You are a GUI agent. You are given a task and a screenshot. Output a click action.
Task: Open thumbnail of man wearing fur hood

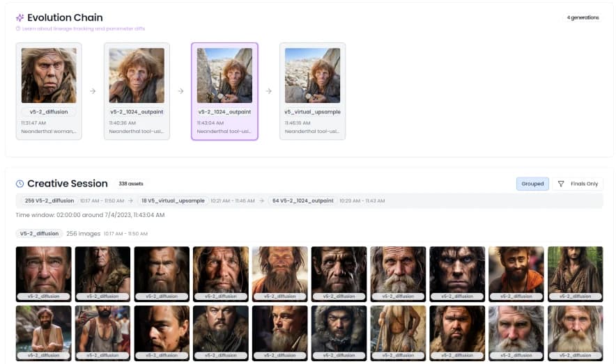click(x=339, y=333)
